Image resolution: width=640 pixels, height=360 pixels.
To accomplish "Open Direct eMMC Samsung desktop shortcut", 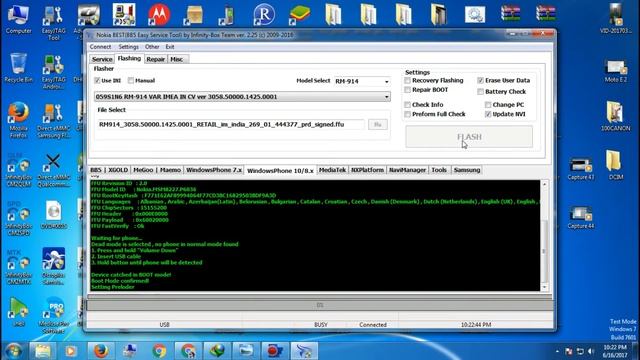I will (x=53, y=120).
